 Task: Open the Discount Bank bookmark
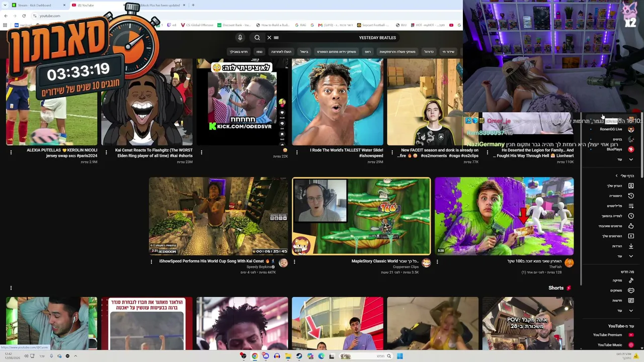tap(234, 25)
